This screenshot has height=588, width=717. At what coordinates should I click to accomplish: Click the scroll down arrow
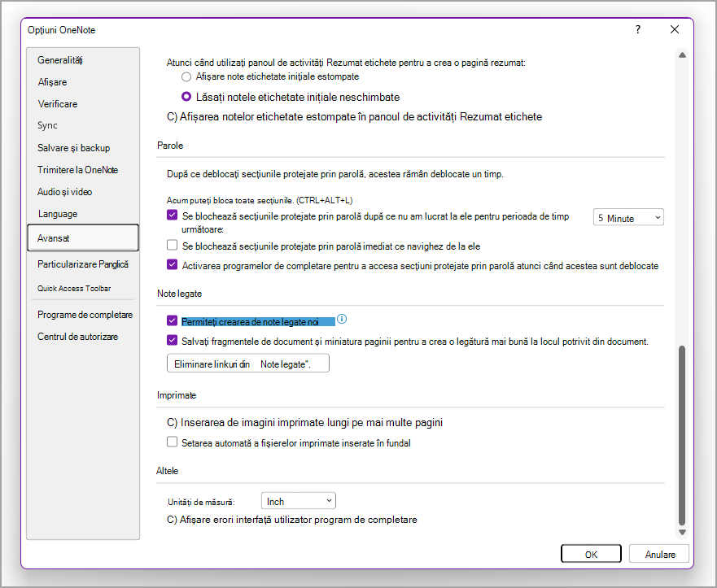point(682,532)
